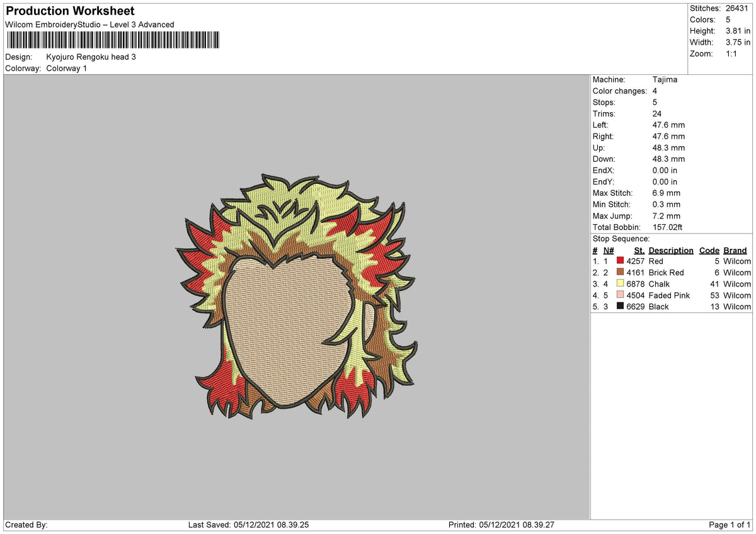Click the 'Brand' column header
Image resolution: width=756 pixels, height=534 pixels.
point(735,250)
